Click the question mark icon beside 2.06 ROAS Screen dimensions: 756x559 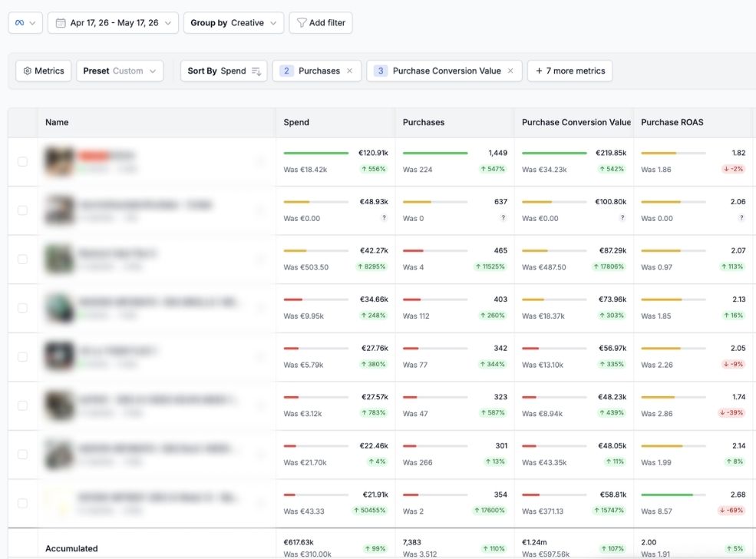(x=741, y=217)
